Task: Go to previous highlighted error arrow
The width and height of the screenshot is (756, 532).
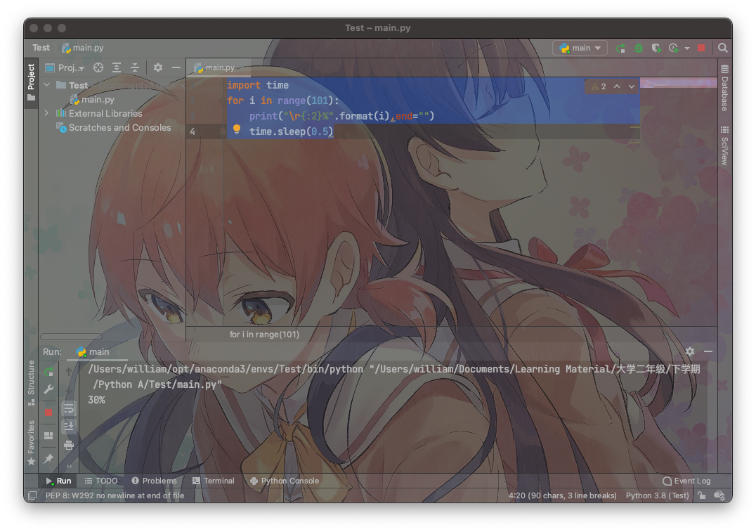Action: pyautogui.click(x=617, y=86)
